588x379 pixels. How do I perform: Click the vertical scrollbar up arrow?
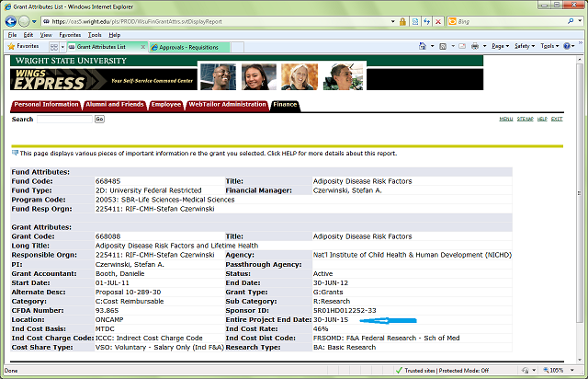click(x=580, y=60)
